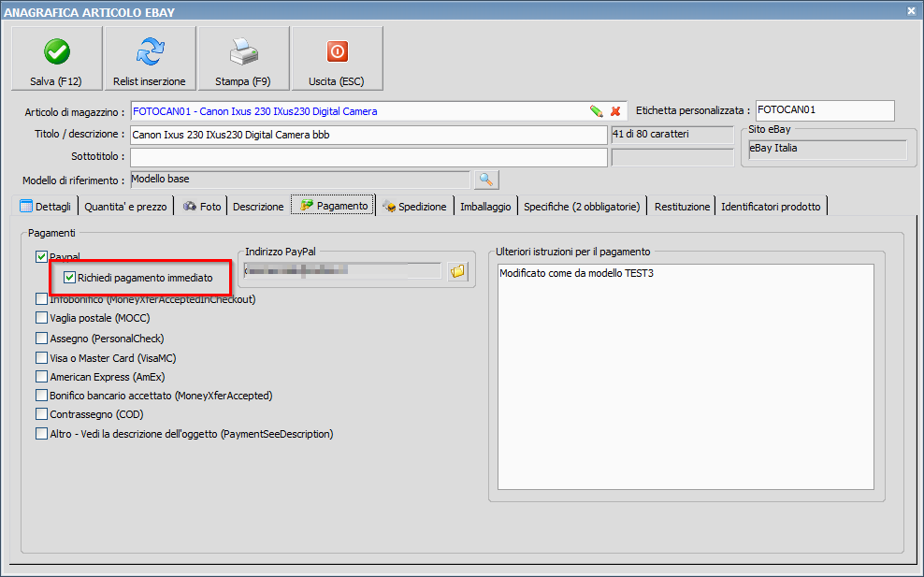Open Specifiche (2 obbligatorie) tab

[x=582, y=207]
